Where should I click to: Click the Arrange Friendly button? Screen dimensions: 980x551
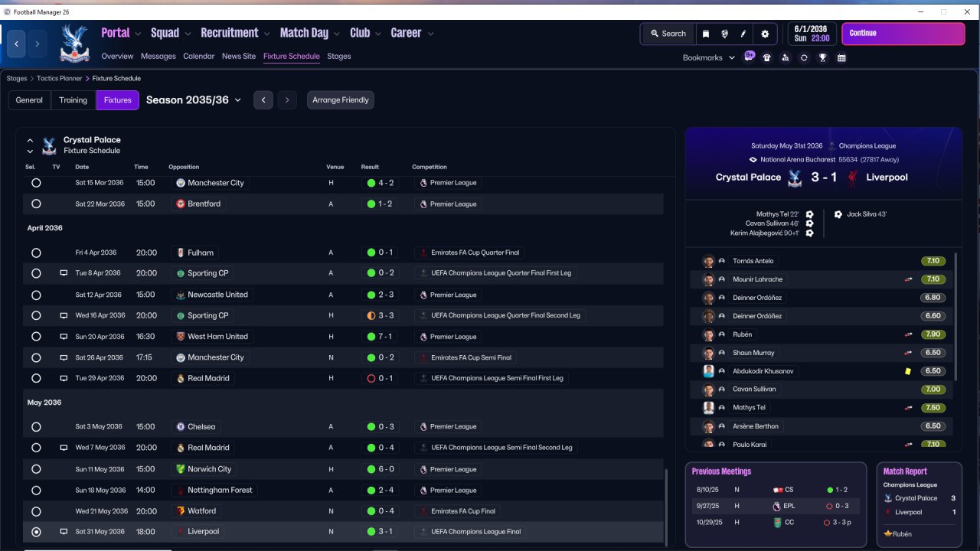pyautogui.click(x=341, y=100)
